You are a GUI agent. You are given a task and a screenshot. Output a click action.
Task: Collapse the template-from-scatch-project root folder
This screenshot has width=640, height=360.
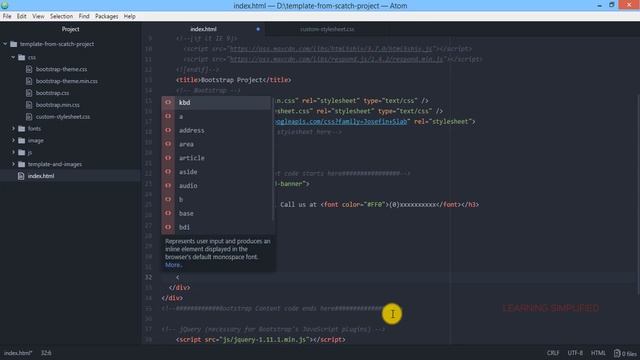click(x=5, y=44)
